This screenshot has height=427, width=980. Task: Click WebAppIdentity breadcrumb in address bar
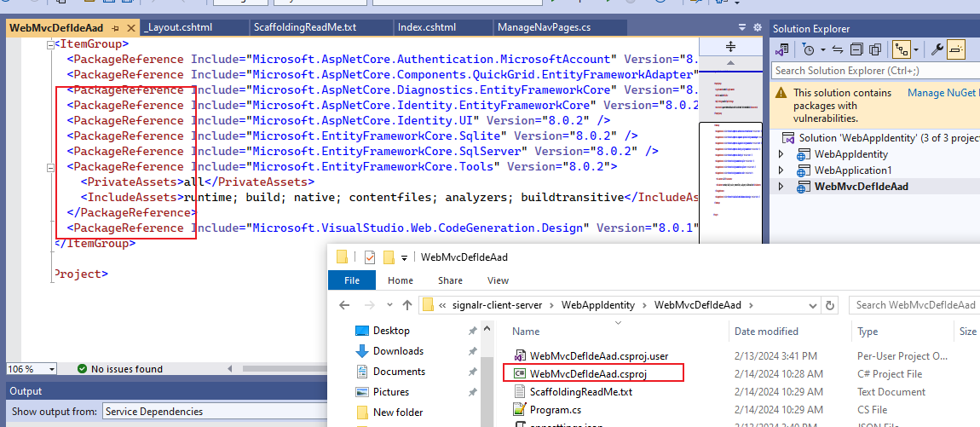click(x=598, y=305)
